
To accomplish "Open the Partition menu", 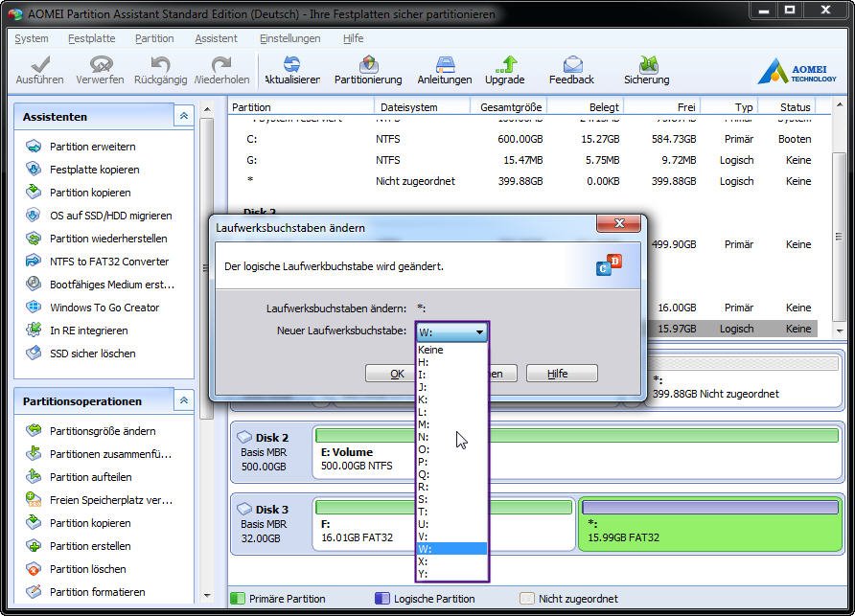I will click(154, 38).
